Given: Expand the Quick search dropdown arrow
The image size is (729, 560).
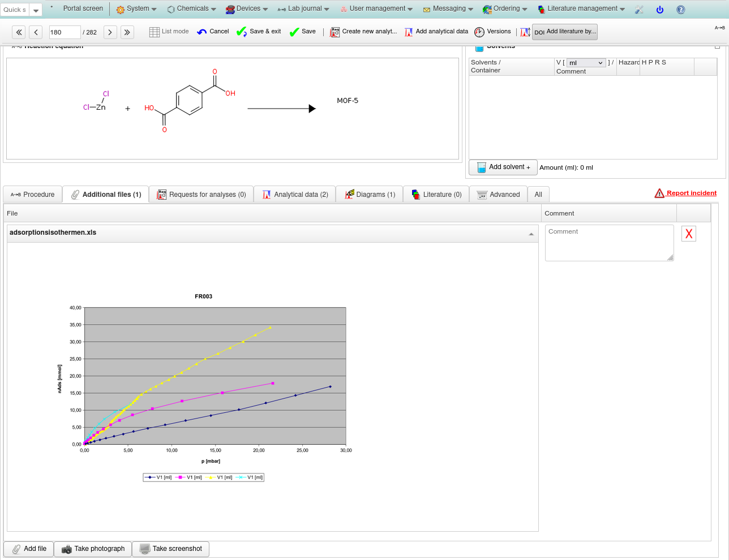Looking at the screenshot, I should click(36, 10).
